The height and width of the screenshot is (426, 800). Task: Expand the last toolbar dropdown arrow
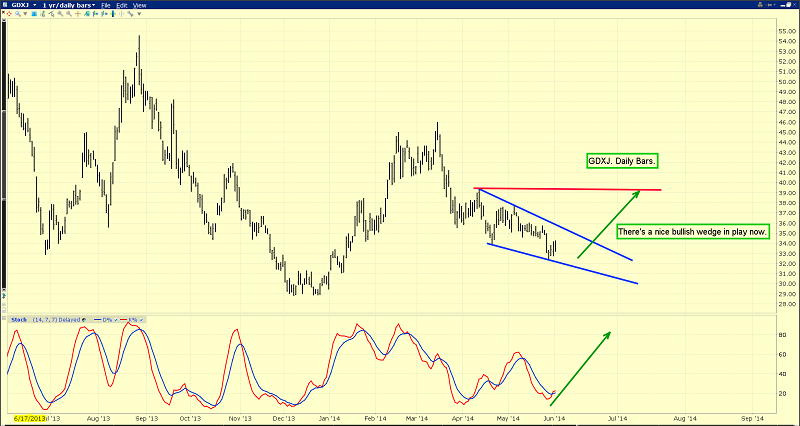pos(139,14)
